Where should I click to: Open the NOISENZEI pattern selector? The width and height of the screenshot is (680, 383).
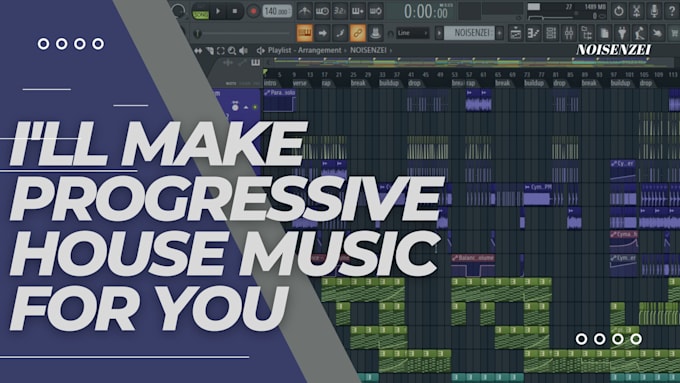(x=470, y=33)
